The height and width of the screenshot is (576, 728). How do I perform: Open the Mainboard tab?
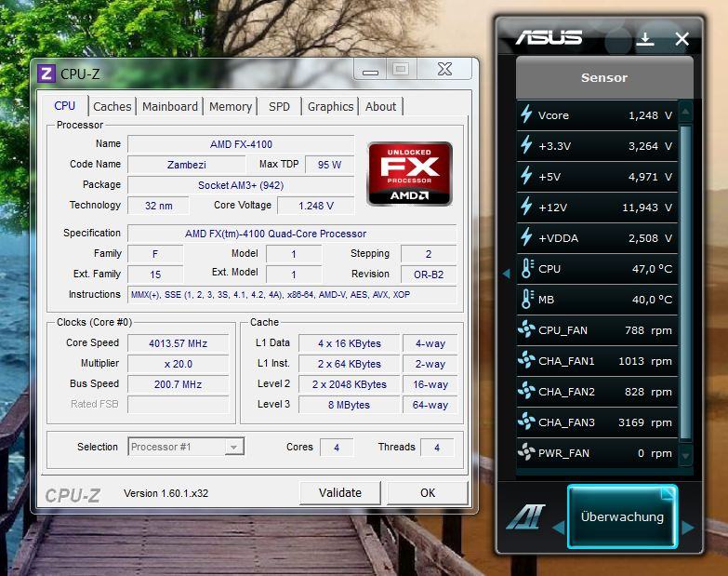pos(170,106)
